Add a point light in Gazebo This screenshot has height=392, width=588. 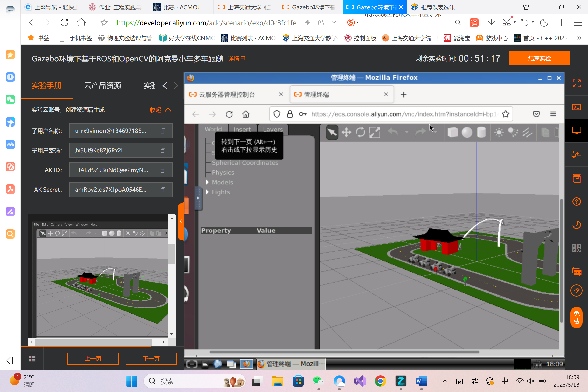pos(499,132)
